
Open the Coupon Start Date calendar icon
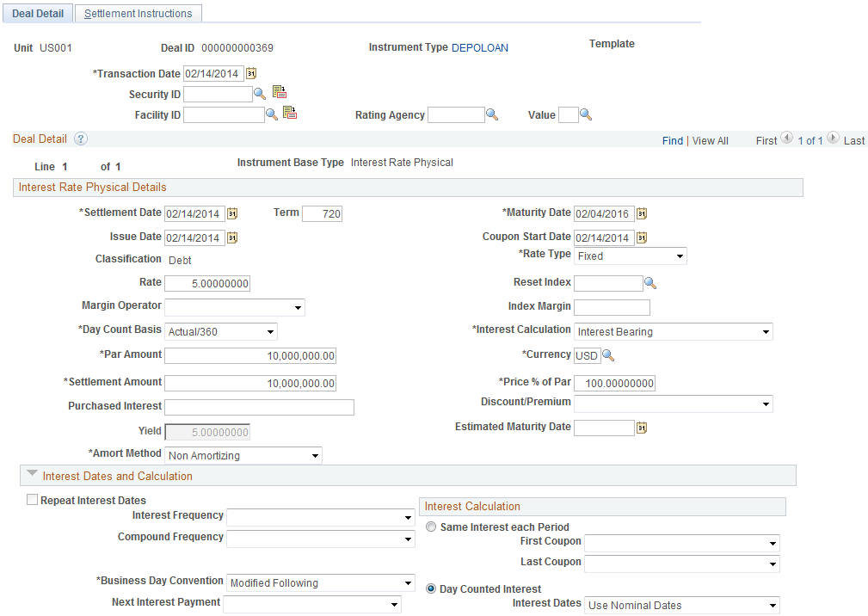(x=641, y=237)
